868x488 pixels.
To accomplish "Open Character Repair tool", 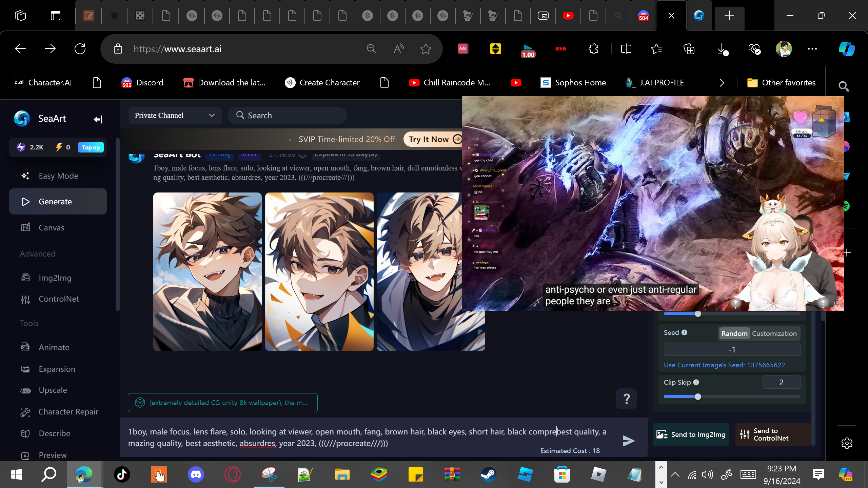I will coord(58,412).
